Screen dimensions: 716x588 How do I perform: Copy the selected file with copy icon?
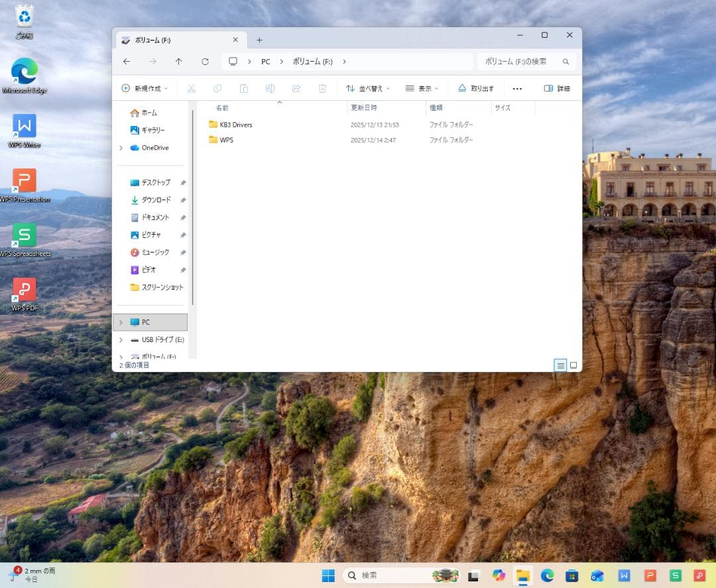[x=217, y=88]
